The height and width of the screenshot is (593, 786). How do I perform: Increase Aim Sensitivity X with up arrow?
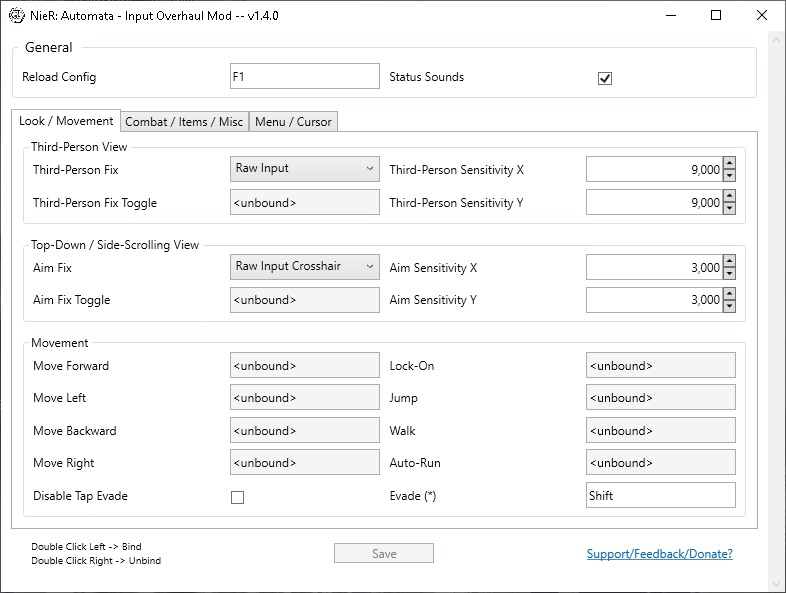pos(729,261)
